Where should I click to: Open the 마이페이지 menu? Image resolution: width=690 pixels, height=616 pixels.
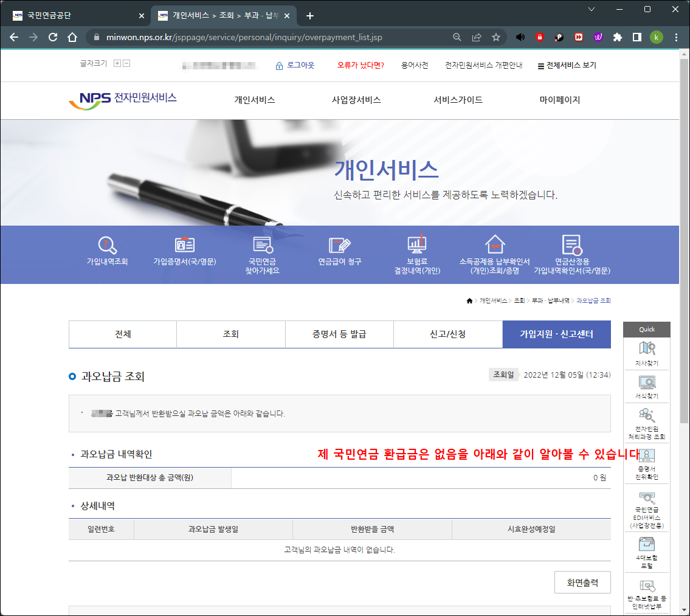[x=559, y=100]
